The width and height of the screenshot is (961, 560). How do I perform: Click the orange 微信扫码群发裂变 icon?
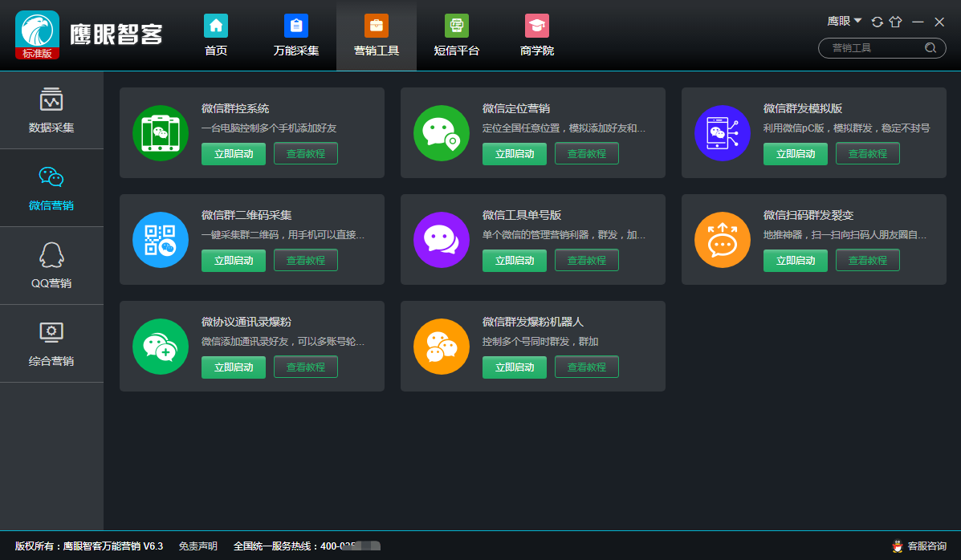pyautogui.click(x=723, y=240)
